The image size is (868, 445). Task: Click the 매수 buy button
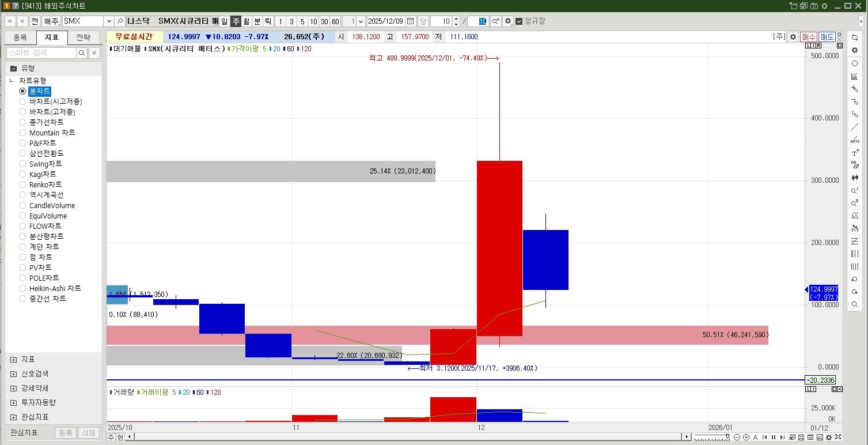(809, 37)
